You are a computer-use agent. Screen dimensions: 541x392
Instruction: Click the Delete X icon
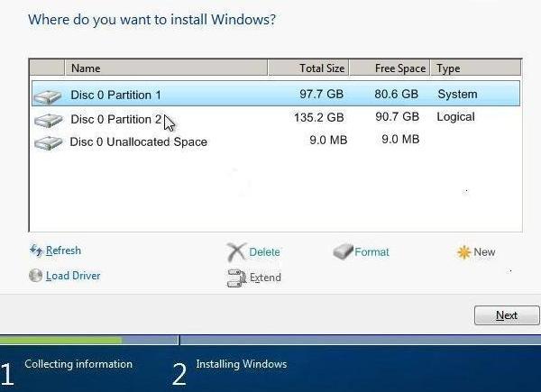[236, 251]
